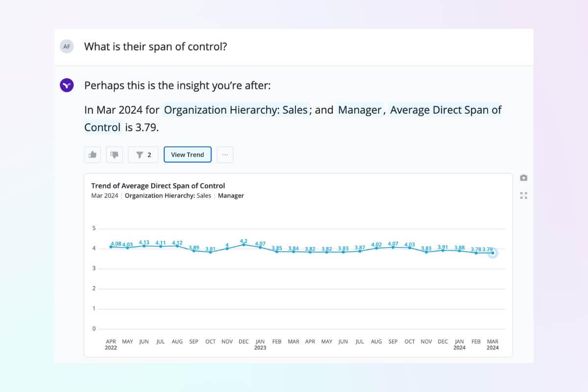Click the AF user avatar
The height and width of the screenshot is (392, 588).
point(67,47)
